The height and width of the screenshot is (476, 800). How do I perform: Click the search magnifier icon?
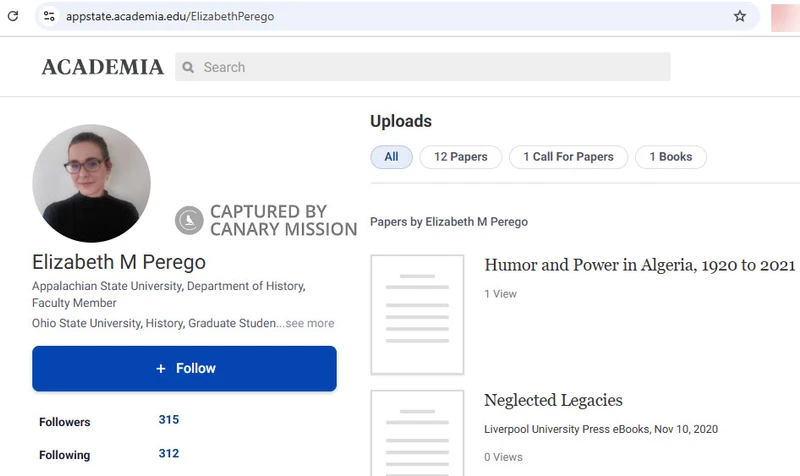(188, 67)
